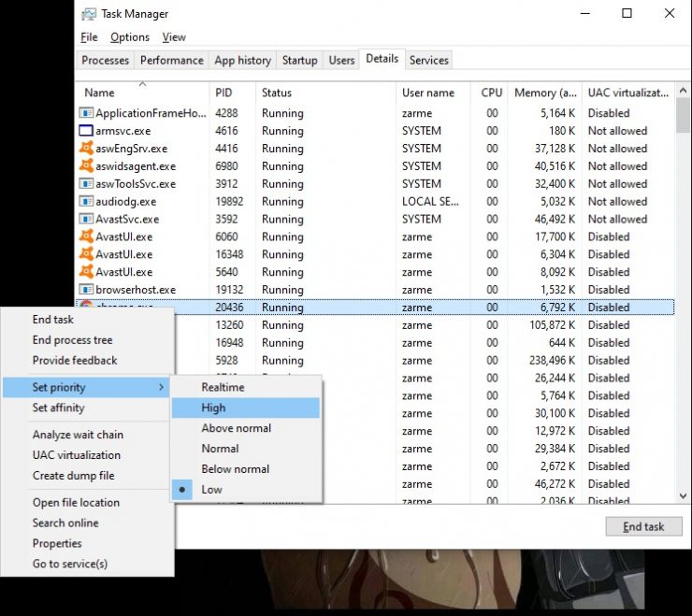
Task: Click memory value 238,496 K
Action: [552, 360]
